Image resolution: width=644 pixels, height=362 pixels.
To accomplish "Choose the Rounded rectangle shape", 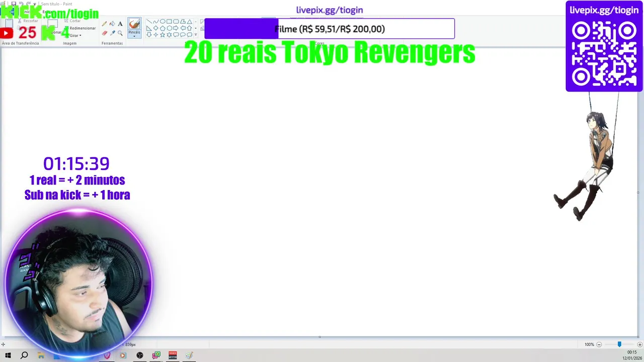I will point(176,21).
